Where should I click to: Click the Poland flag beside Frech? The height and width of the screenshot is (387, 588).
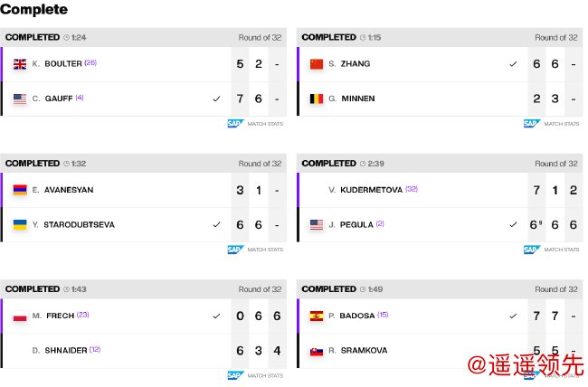pos(20,316)
